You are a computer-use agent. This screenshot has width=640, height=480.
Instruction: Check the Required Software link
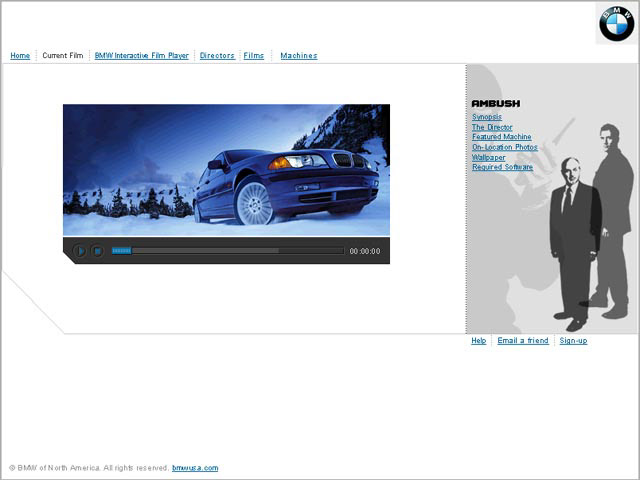click(502, 167)
